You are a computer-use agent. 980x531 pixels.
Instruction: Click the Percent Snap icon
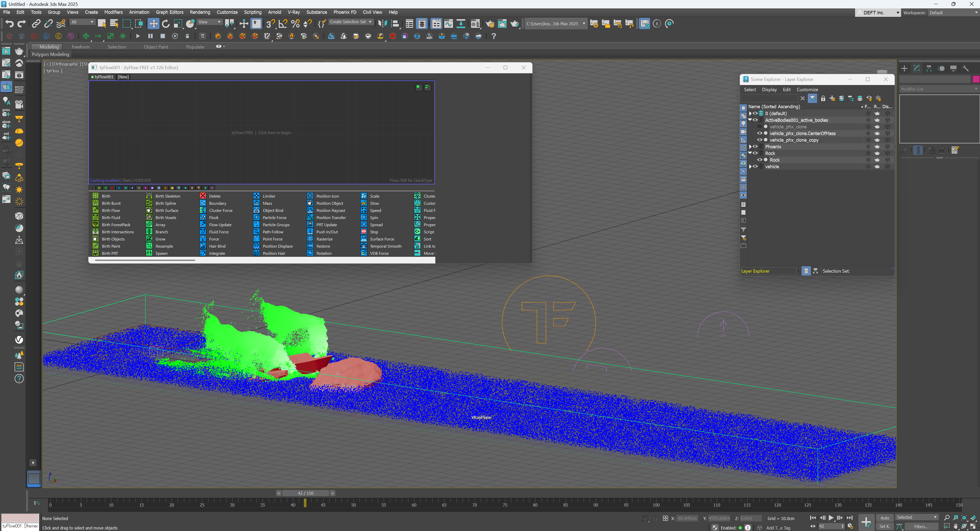[x=295, y=23]
